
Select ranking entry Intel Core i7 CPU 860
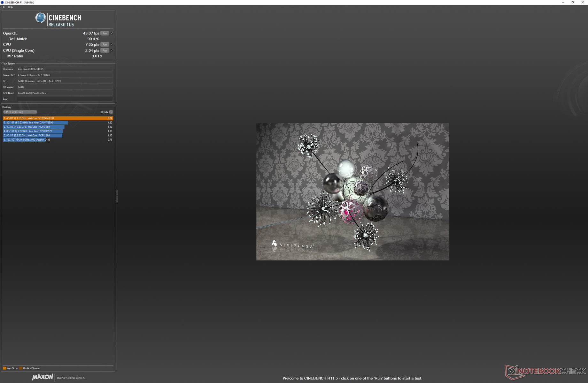point(58,127)
